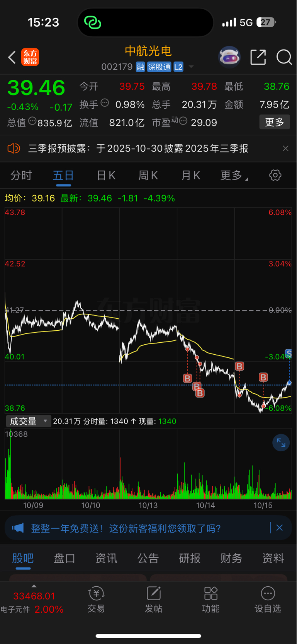This screenshot has height=644, width=297.
Task: Tap the 融 margin trading badge
Action: pos(140,67)
